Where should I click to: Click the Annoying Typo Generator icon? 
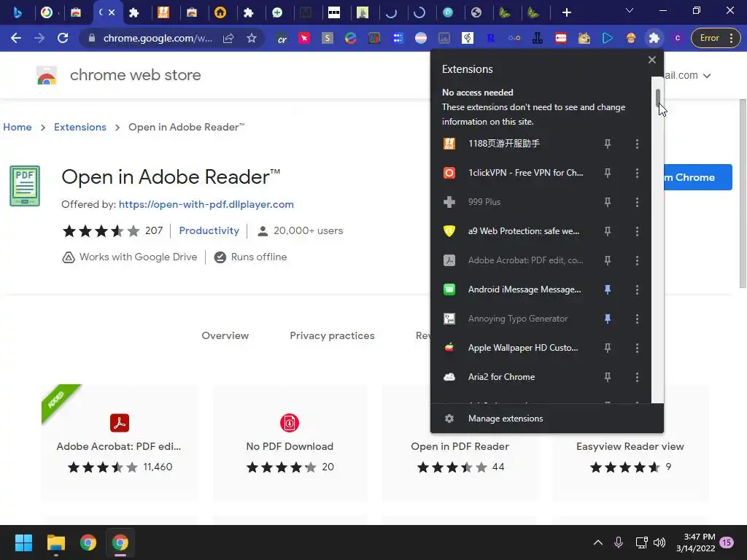[449, 319]
